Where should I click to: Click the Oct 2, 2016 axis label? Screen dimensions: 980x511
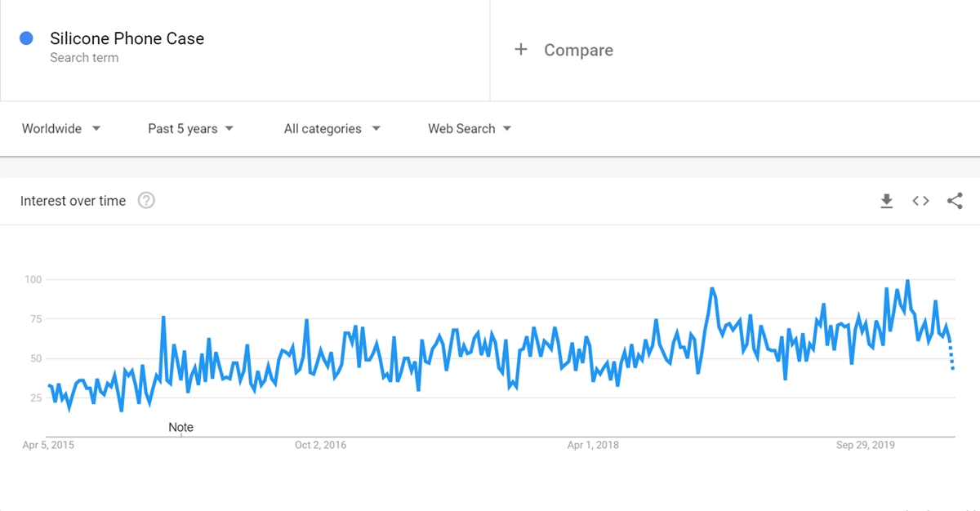(x=320, y=445)
